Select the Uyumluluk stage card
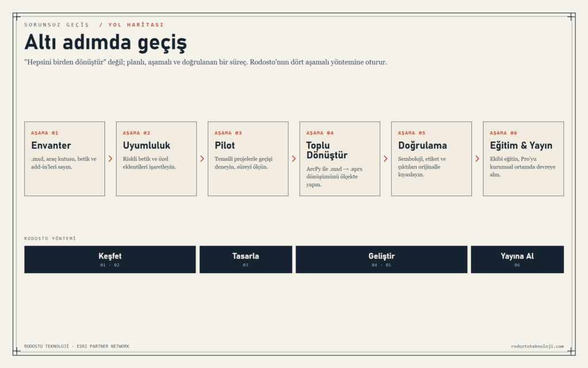The image size is (588, 368). (156, 159)
